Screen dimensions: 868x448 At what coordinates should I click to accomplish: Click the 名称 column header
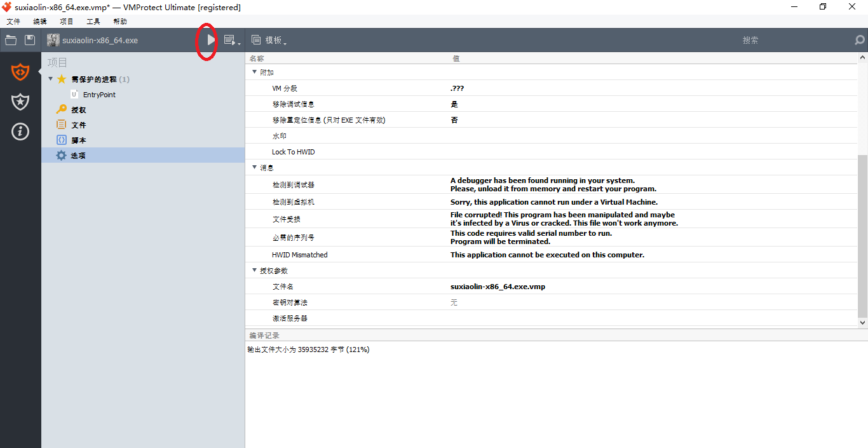tap(256, 58)
